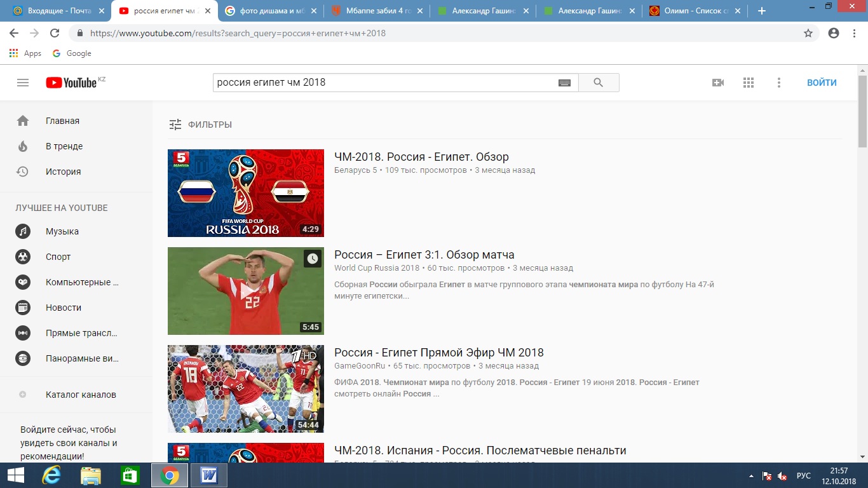The height and width of the screenshot is (488, 868).
Task: Click the Панорамные видео 360 icon
Action: click(x=23, y=358)
